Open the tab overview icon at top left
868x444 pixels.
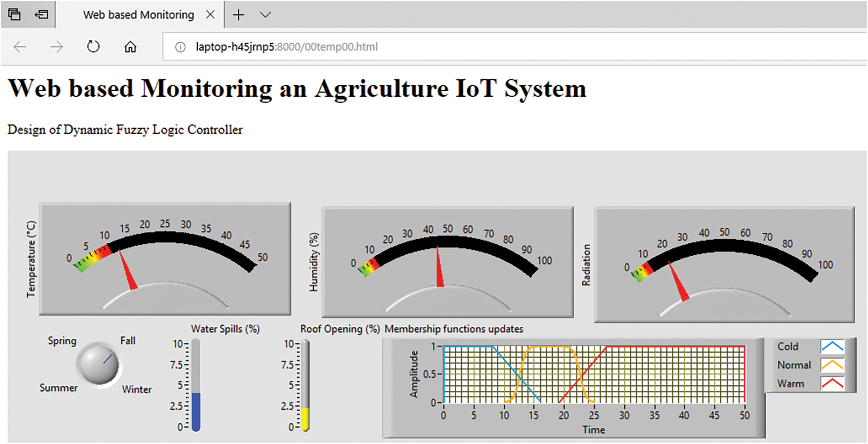pyautogui.click(x=14, y=14)
